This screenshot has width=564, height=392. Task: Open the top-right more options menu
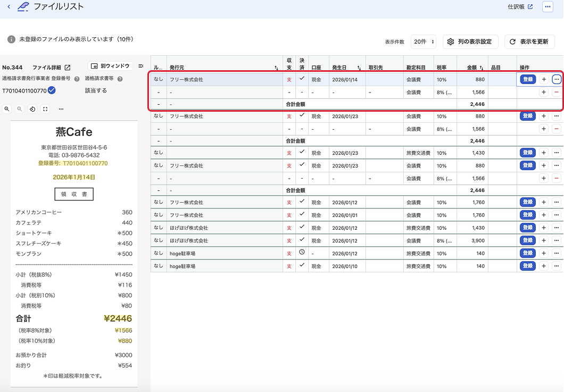click(x=548, y=7)
